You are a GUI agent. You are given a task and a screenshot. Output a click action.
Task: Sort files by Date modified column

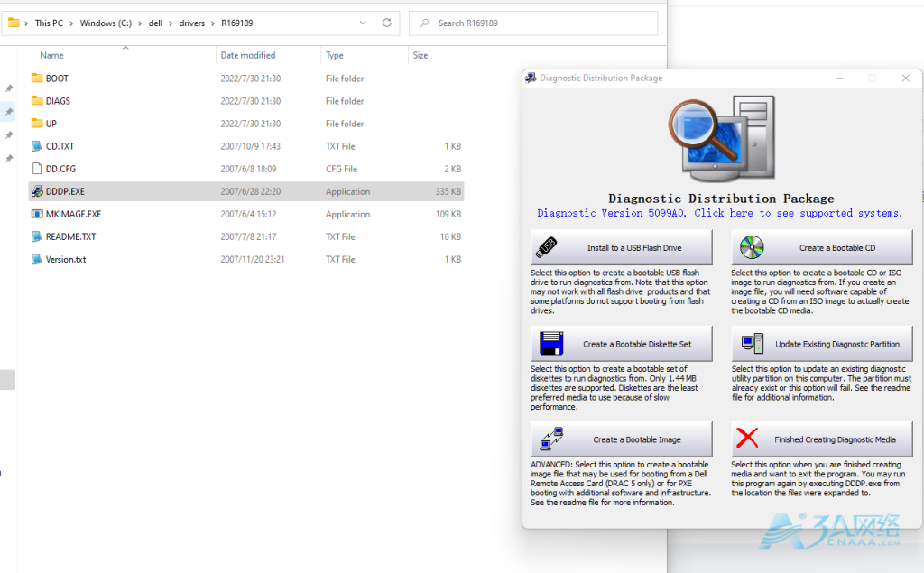pos(248,55)
